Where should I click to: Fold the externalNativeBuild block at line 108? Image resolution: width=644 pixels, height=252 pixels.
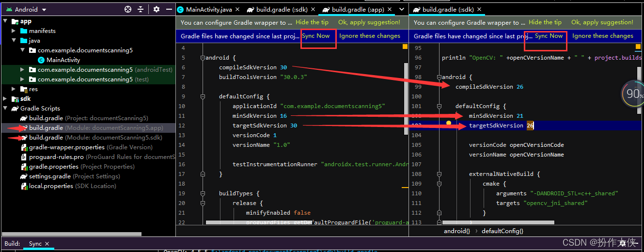click(x=439, y=174)
